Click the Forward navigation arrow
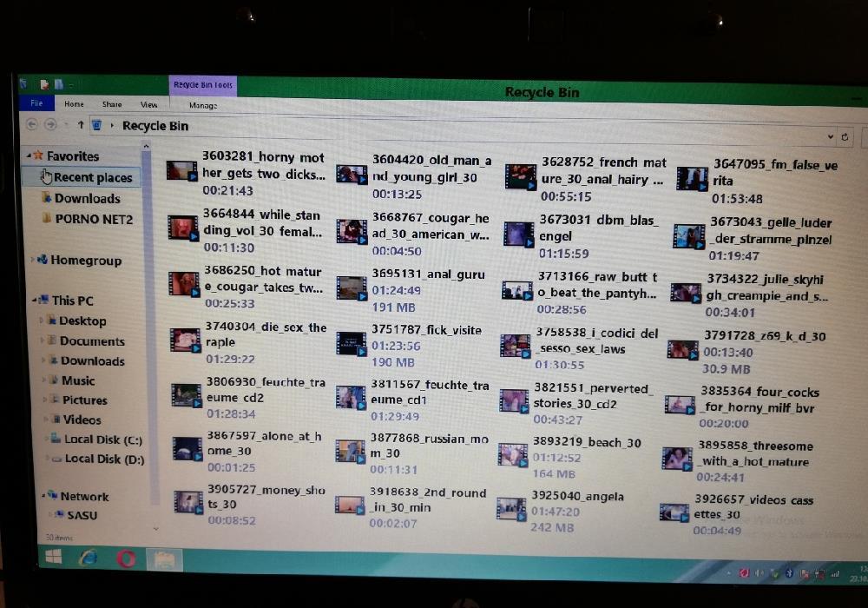The image size is (868, 608). 50,124
